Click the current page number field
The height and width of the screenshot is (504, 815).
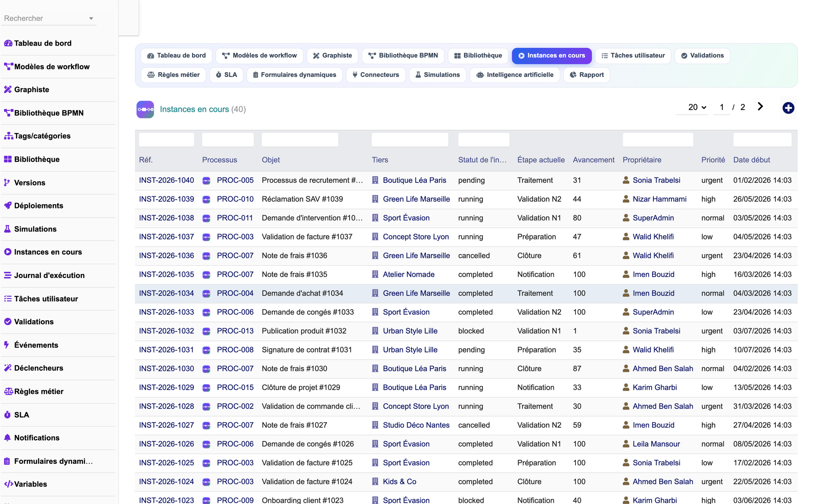[722, 107]
